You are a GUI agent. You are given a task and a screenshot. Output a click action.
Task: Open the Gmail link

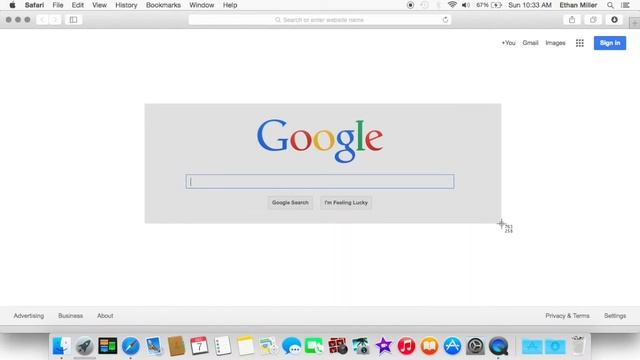pos(530,43)
